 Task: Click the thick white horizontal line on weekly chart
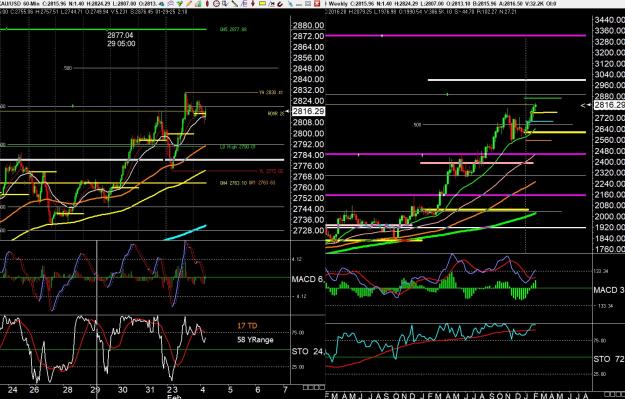507,80
